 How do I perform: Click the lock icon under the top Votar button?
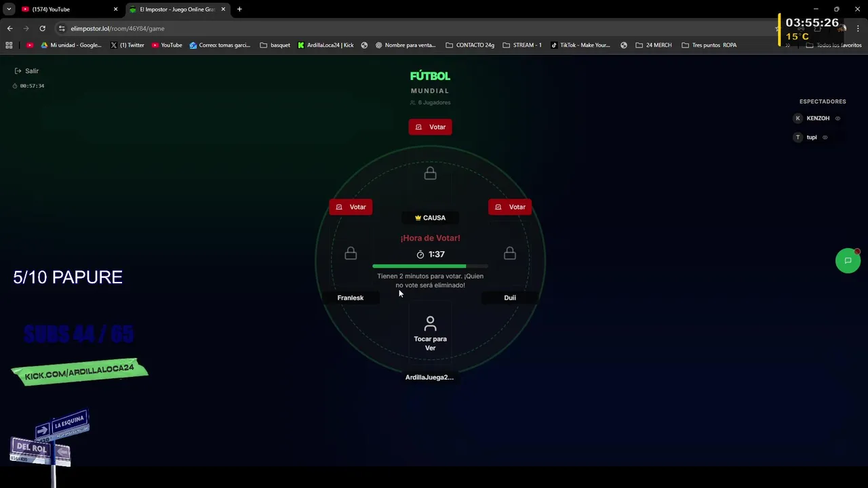pyautogui.click(x=430, y=174)
